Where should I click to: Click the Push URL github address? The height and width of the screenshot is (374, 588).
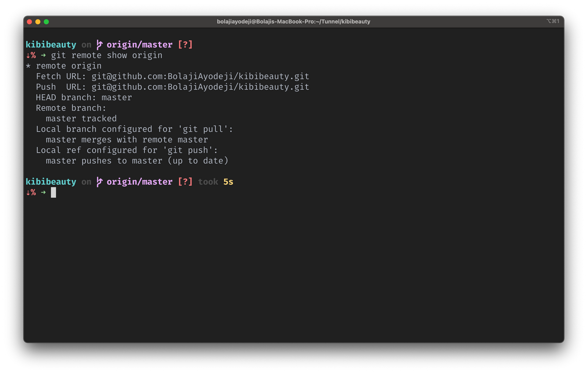[x=200, y=87]
